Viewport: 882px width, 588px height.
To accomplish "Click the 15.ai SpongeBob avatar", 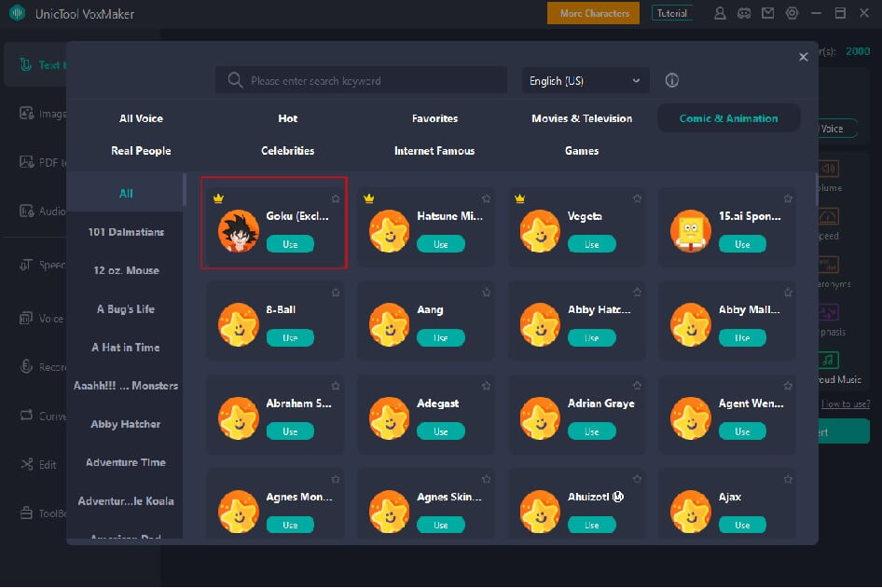I will tap(691, 230).
